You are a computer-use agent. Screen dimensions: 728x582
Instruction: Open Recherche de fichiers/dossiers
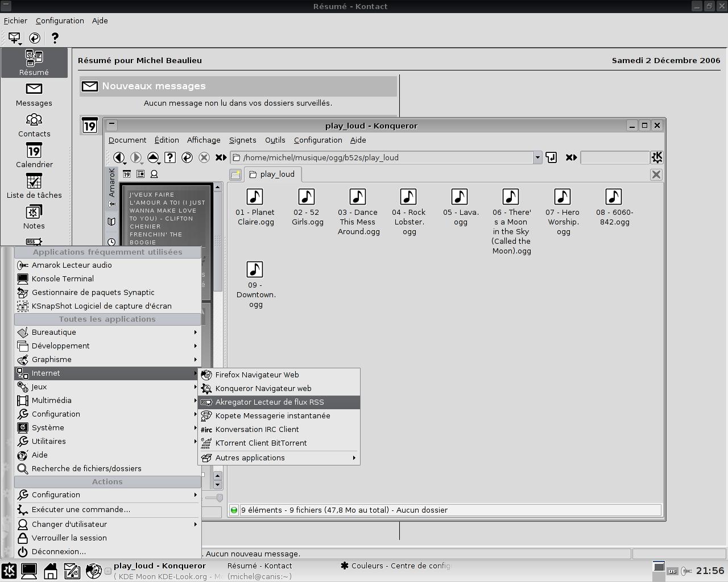coord(107,468)
